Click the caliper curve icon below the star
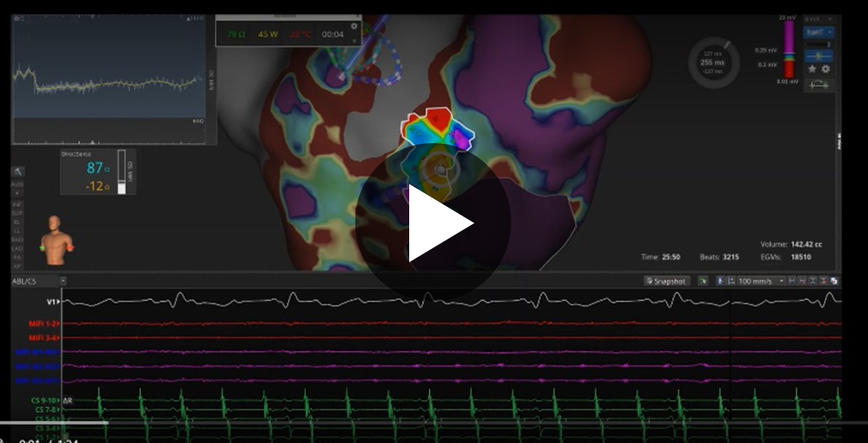868x443 pixels. (818, 85)
